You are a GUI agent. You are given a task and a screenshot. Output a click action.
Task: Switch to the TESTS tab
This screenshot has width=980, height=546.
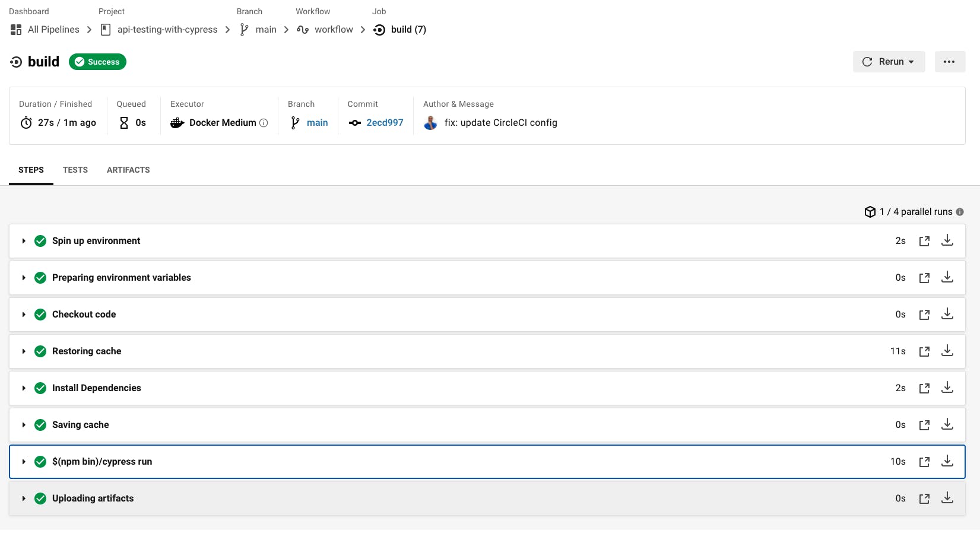75,170
